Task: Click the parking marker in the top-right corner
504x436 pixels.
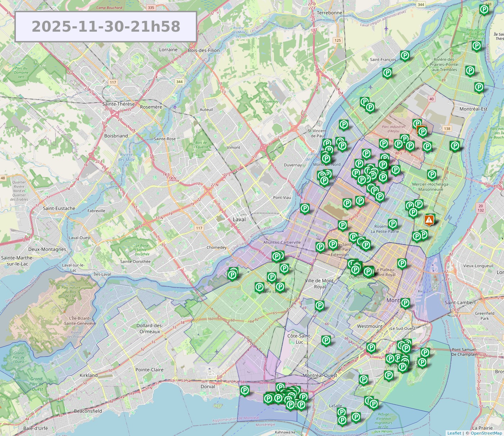Action: [x=484, y=10]
